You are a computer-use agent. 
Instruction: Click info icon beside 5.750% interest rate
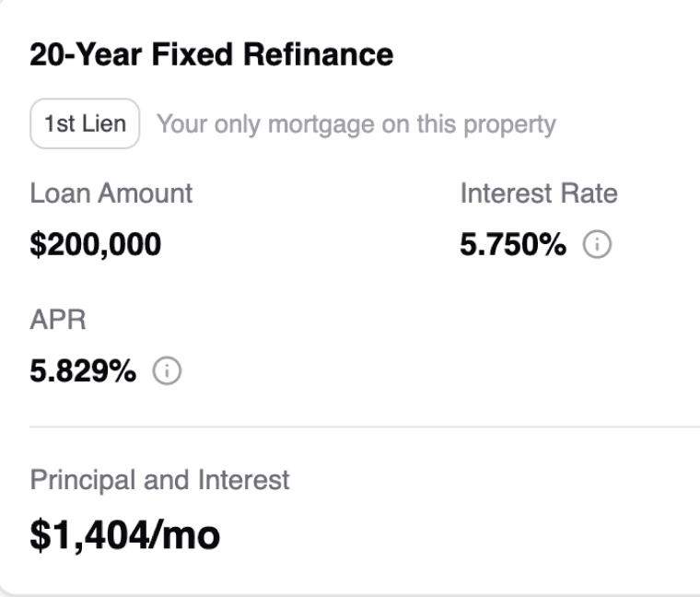pos(599,245)
